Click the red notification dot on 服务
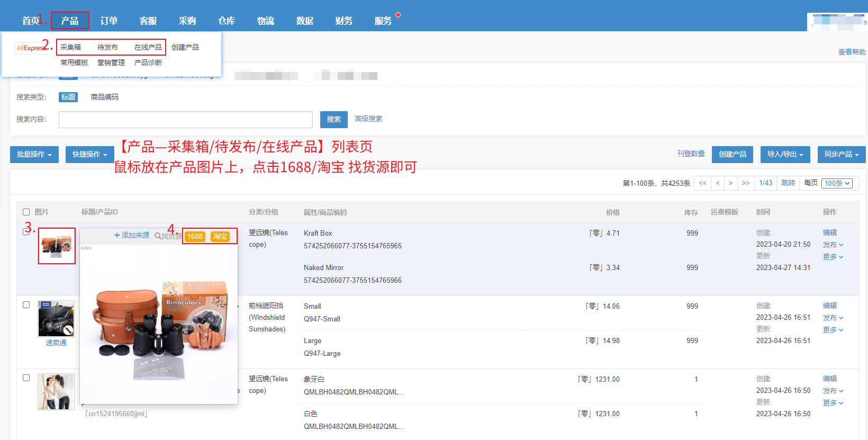 pyautogui.click(x=398, y=15)
